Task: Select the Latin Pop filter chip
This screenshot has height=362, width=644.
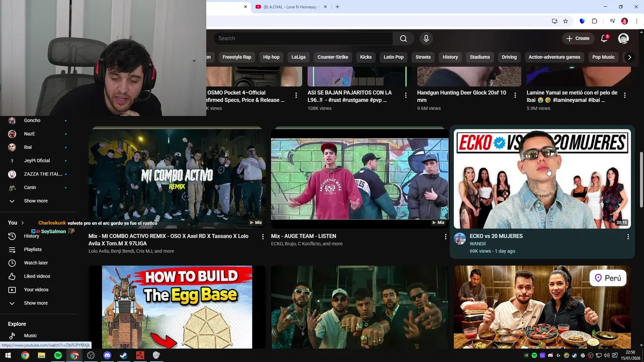Action: point(393,57)
